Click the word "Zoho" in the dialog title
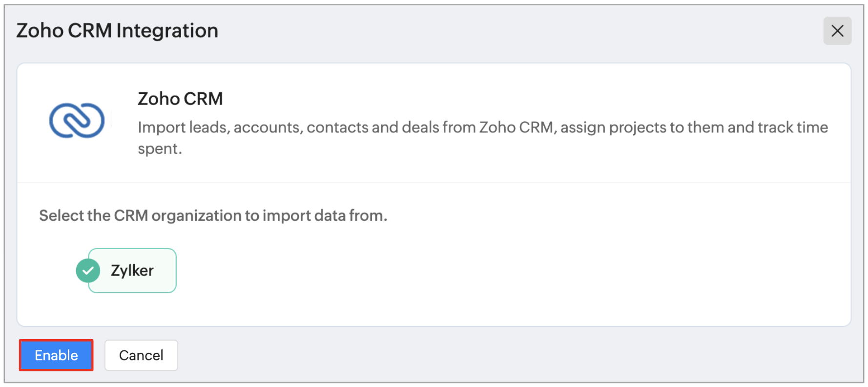868x387 pixels. pos(40,31)
